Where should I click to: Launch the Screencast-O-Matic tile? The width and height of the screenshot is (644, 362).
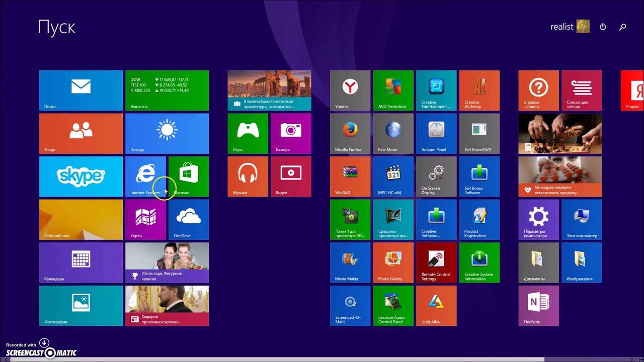[x=350, y=306]
